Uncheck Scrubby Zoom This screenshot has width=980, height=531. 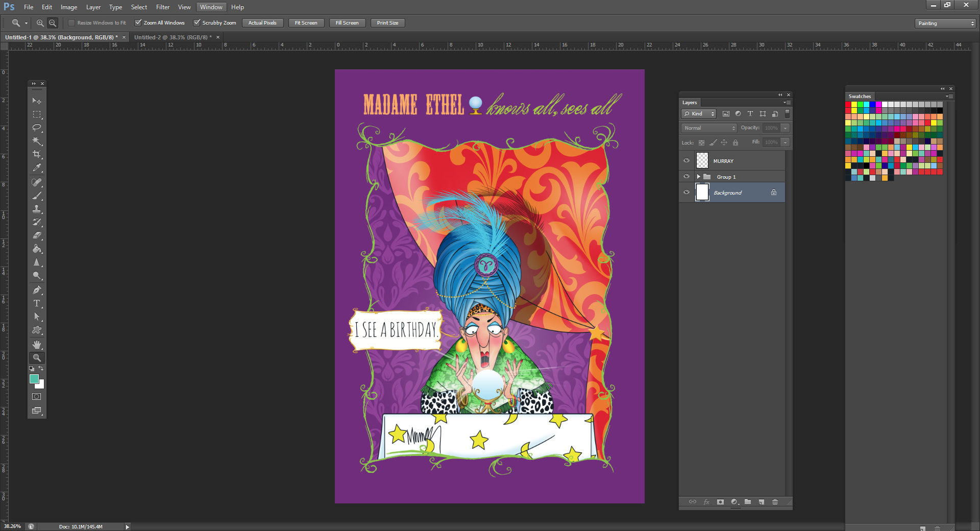pos(197,23)
